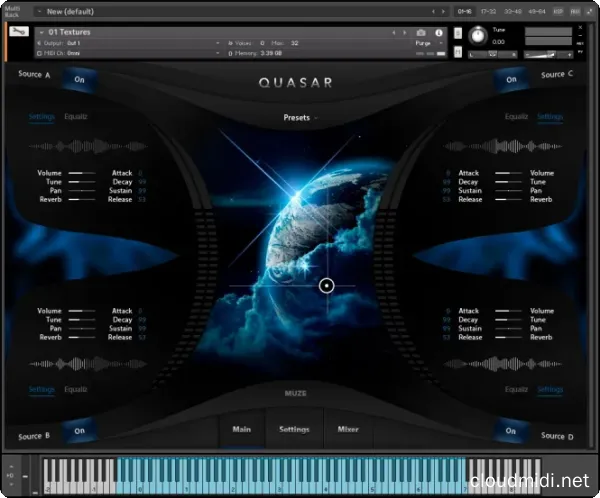
Task: Close instrument with the X icon
Action: [580, 28]
